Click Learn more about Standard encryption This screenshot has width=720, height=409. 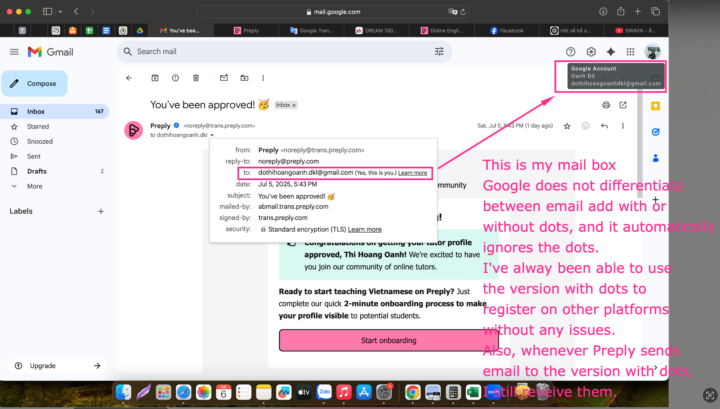point(365,230)
